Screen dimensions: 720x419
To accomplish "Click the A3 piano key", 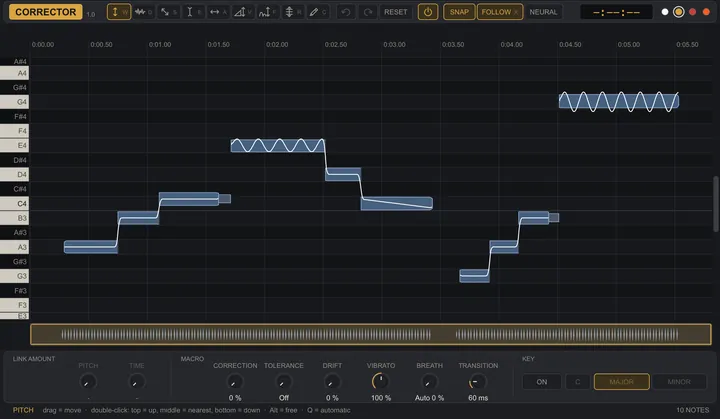I will click(14, 247).
